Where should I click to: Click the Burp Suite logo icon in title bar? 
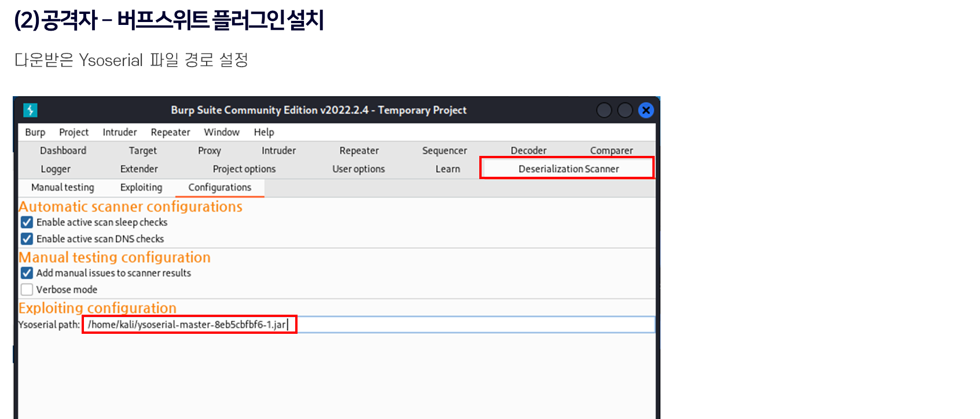[x=30, y=110]
